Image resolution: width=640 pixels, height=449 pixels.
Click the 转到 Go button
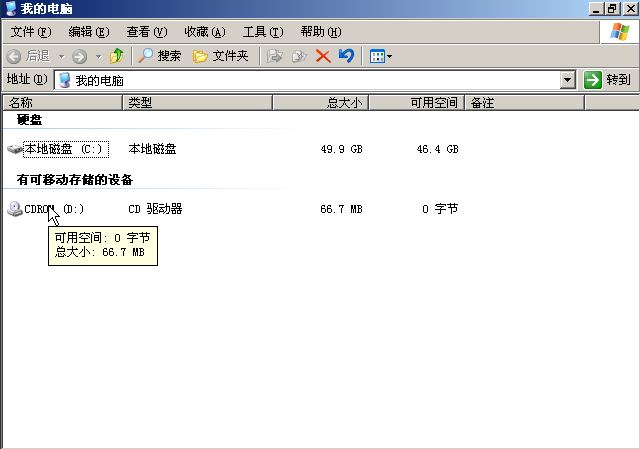click(608, 80)
